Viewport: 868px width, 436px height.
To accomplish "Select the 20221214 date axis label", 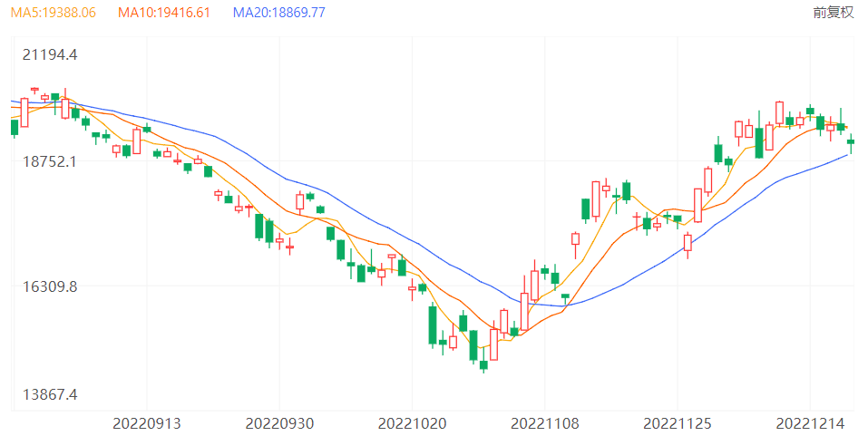I will (810, 423).
